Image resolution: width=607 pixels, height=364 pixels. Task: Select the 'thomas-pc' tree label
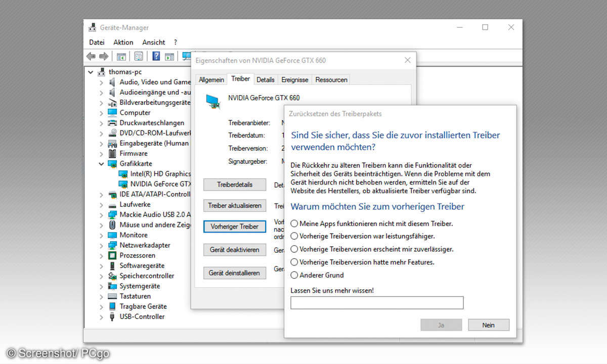125,72
